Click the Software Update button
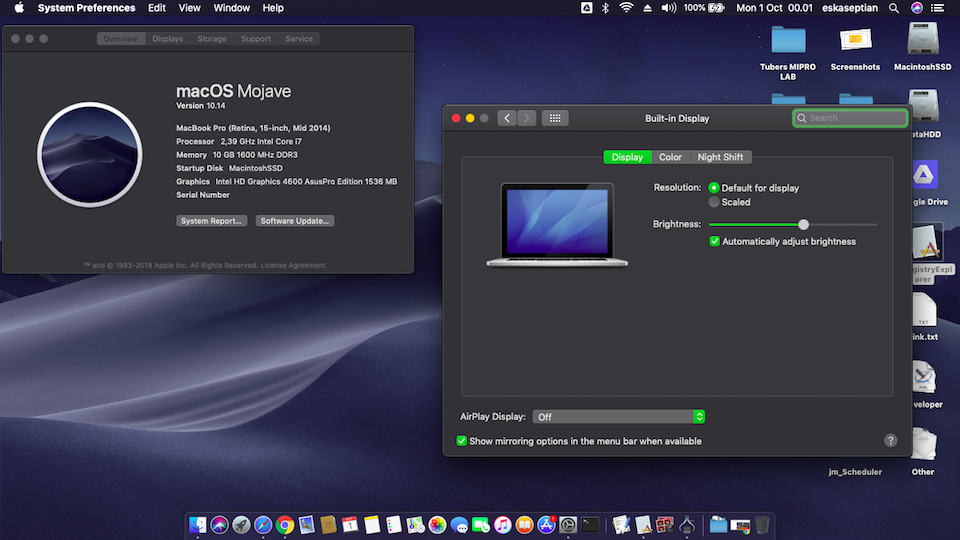Image resolution: width=960 pixels, height=540 pixels. [294, 221]
